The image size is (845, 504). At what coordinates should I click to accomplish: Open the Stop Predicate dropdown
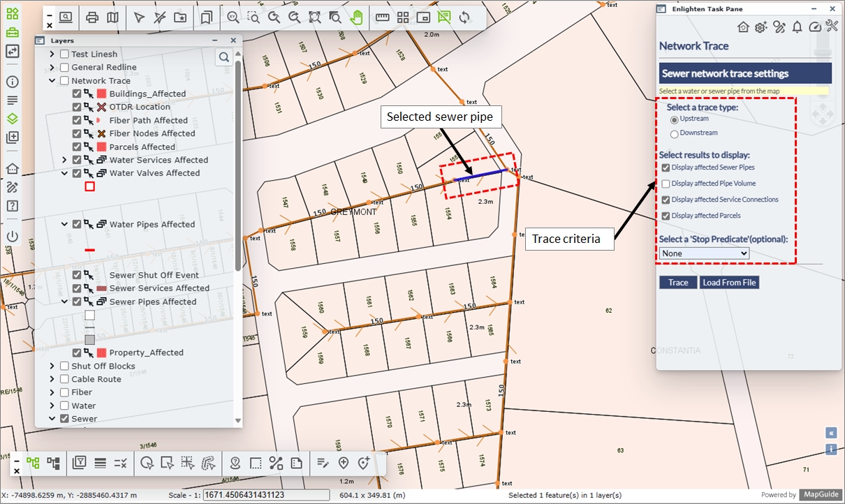tap(704, 253)
